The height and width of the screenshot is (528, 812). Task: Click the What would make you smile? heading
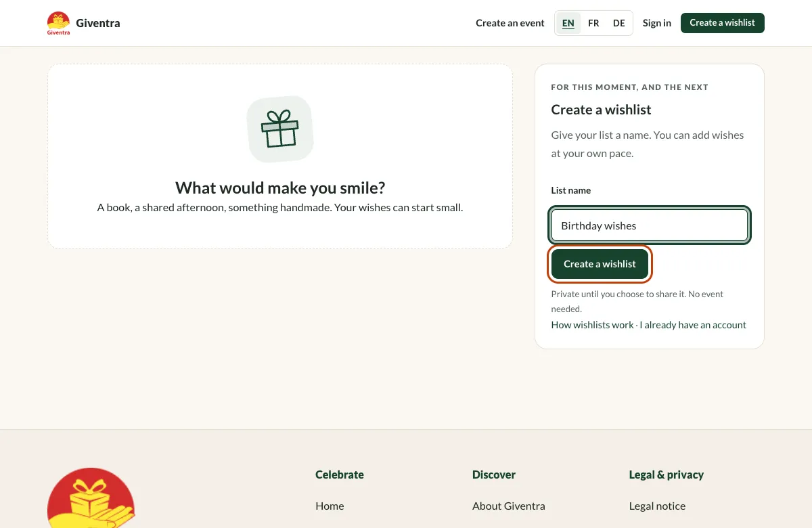tap(280, 188)
